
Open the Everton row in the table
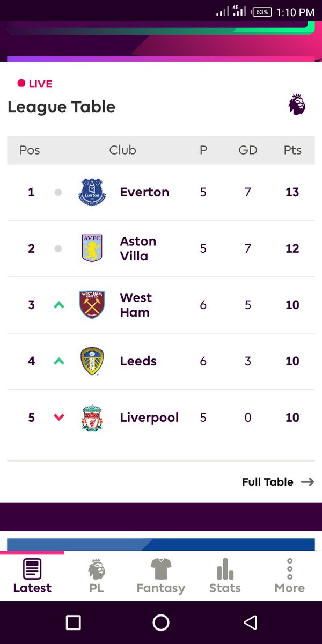pyautogui.click(x=161, y=192)
